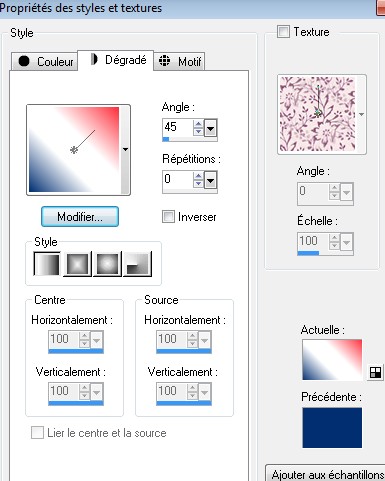
Task: Click the half-circle Dégradé tab icon
Action: pos(94,59)
